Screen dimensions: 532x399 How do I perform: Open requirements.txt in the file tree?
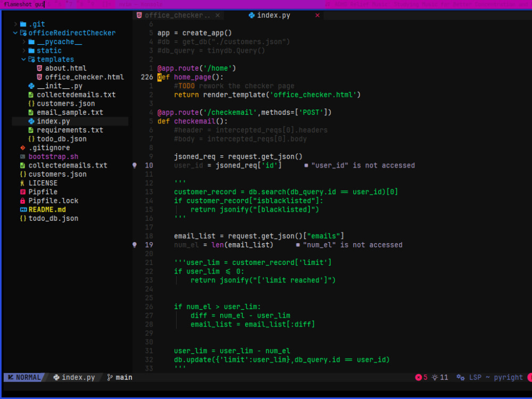[x=70, y=130]
